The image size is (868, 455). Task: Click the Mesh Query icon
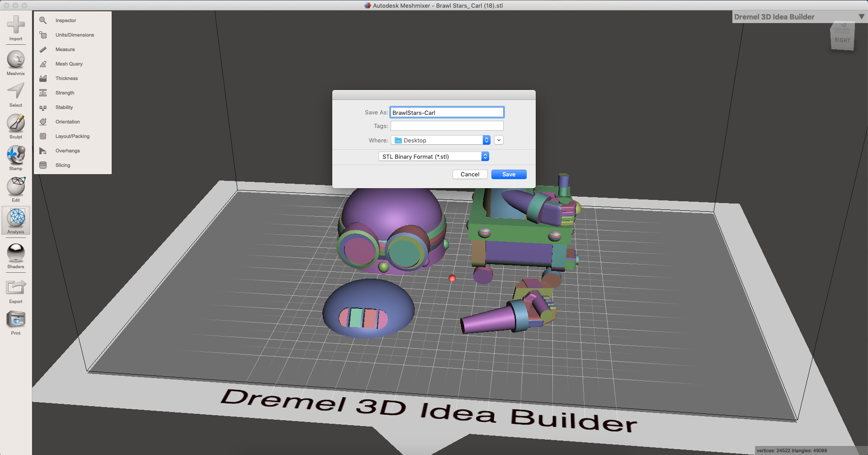click(x=43, y=64)
